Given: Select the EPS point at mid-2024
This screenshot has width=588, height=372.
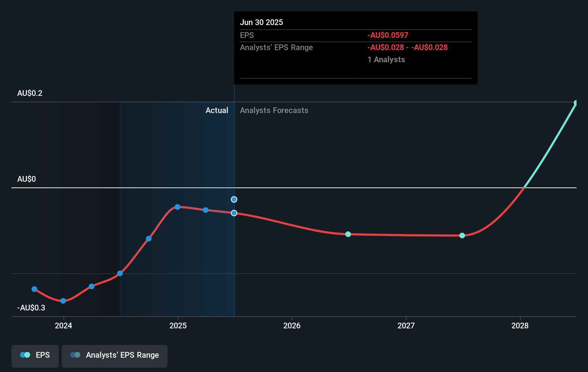Looking at the screenshot, I should pyautogui.click(x=120, y=274).
